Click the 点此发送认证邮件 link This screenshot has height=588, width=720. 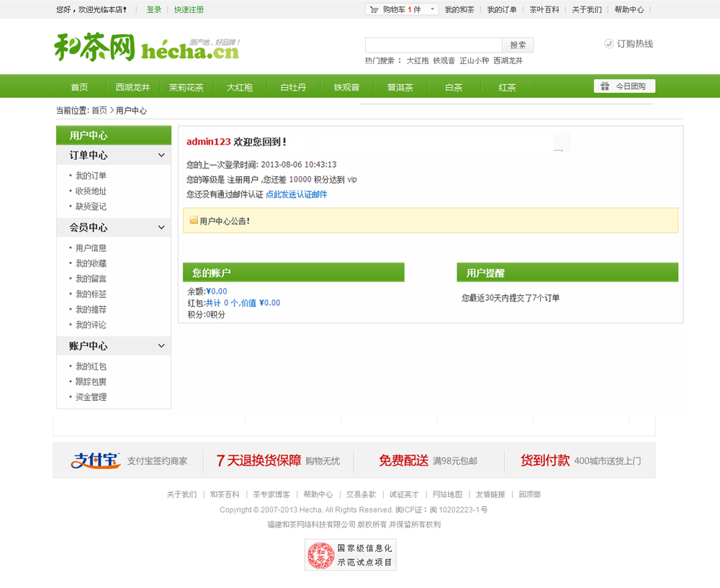pyautogui.click(x=296, y=194)
